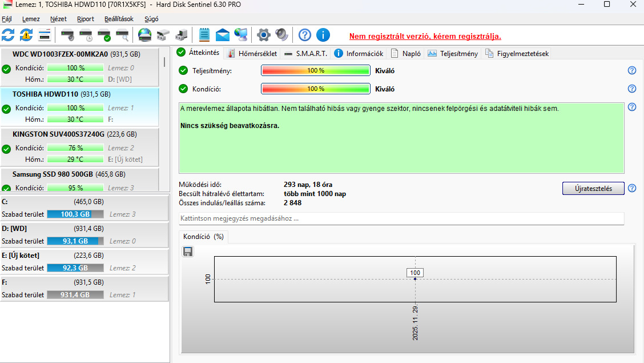Click the 100 data point on chart
The width and height of the screenshot is (644, 363).
[415, 279]
